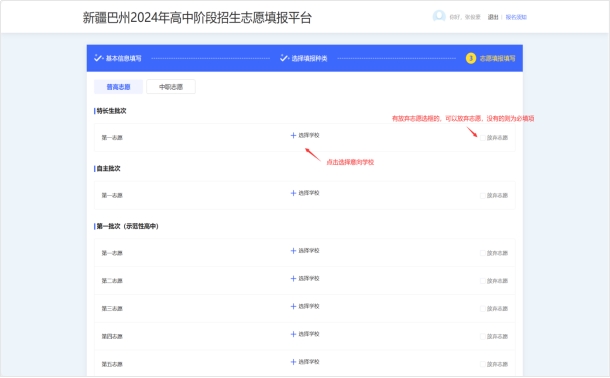The width and height of the screenshot is (610, 378).
Task: Open 选择学校 for 第一批次 第三志愿
Action: coord(305,306)
